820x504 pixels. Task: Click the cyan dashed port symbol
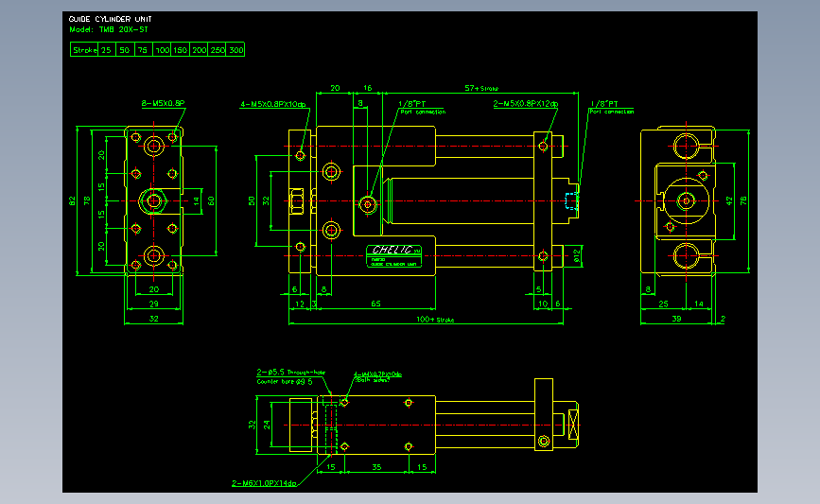571,200
